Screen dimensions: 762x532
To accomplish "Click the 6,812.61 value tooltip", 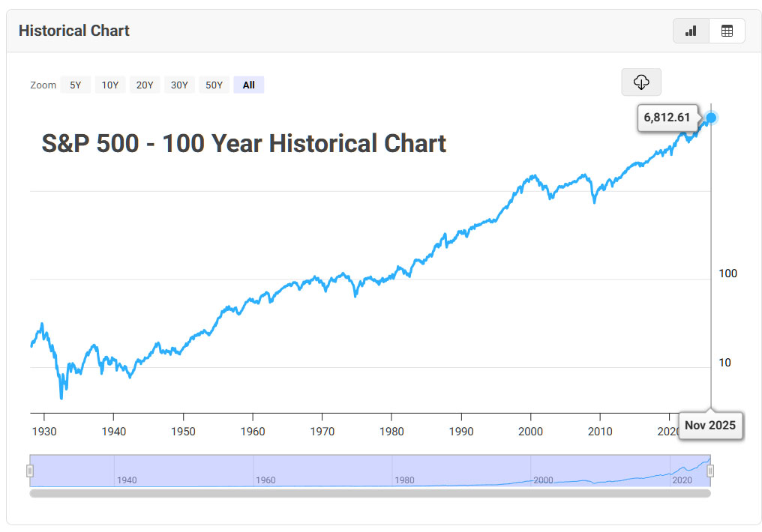I will point(667,118).
